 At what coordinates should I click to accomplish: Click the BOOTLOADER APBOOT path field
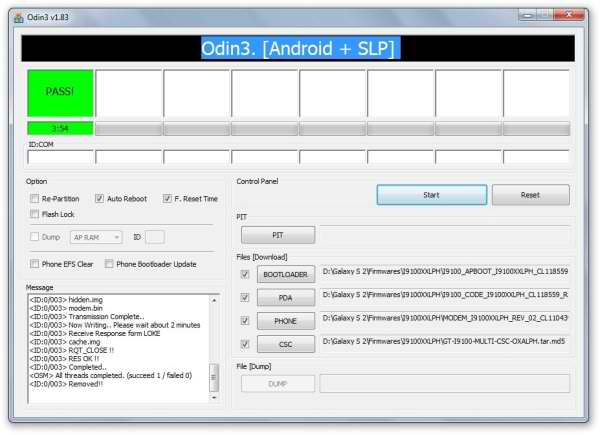[445, 272]
